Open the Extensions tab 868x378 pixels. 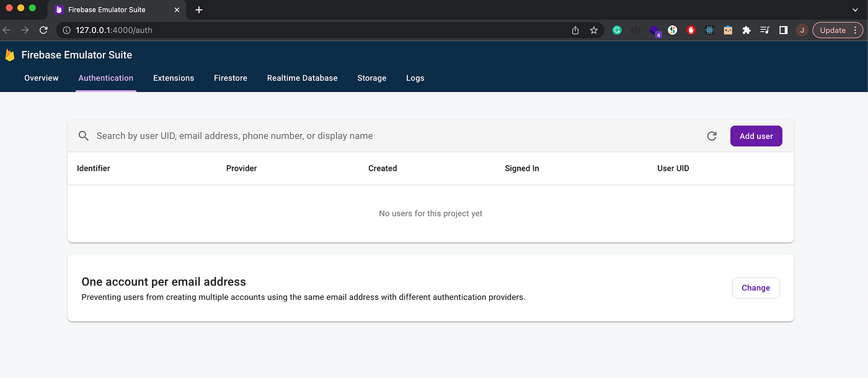tap(174, 78)
